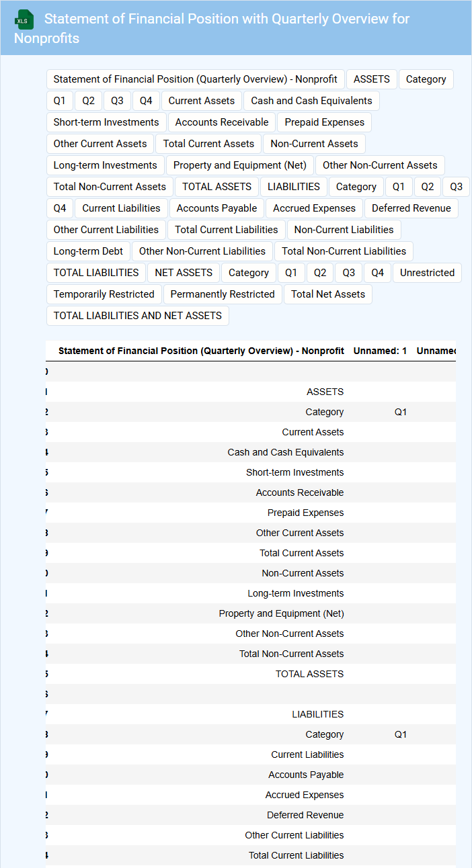Select the Long-term Debt tag

88,251
